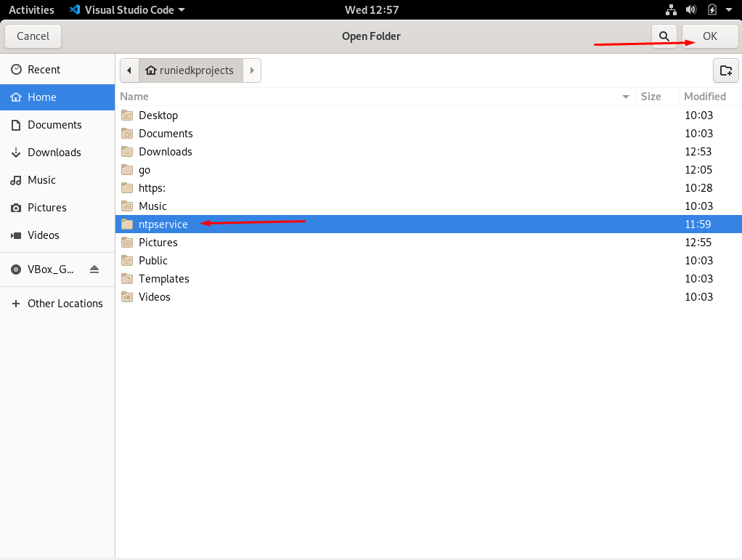742x560 pixels.
Task: Expand the breadcrumb forward chevron
Action: [x=251, y=70]
